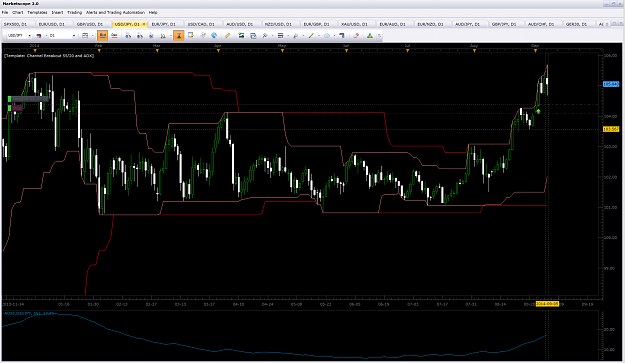Click the blue current price label
This screenshot has width=625, height=363.
point(611,84)
